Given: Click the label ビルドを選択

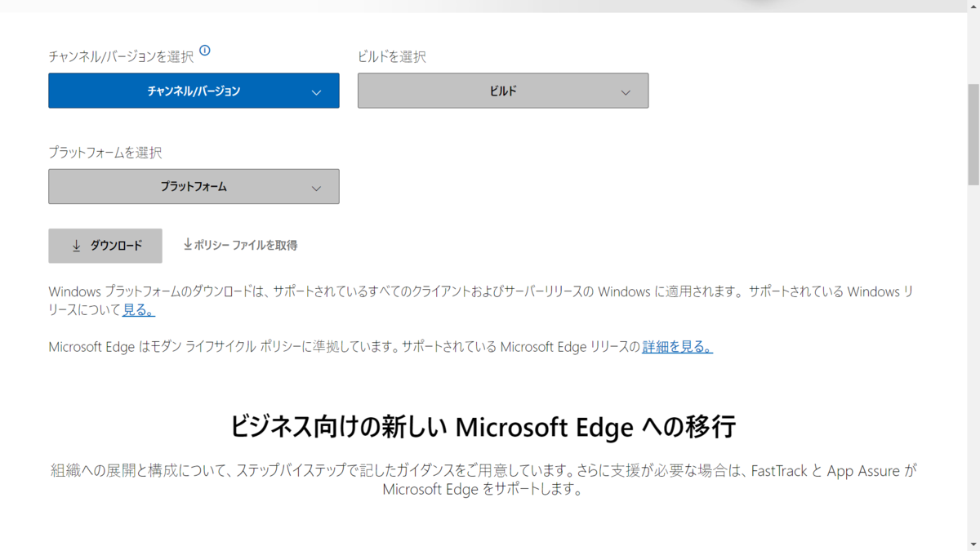Looking at the screenshot, I should [392, 57].
